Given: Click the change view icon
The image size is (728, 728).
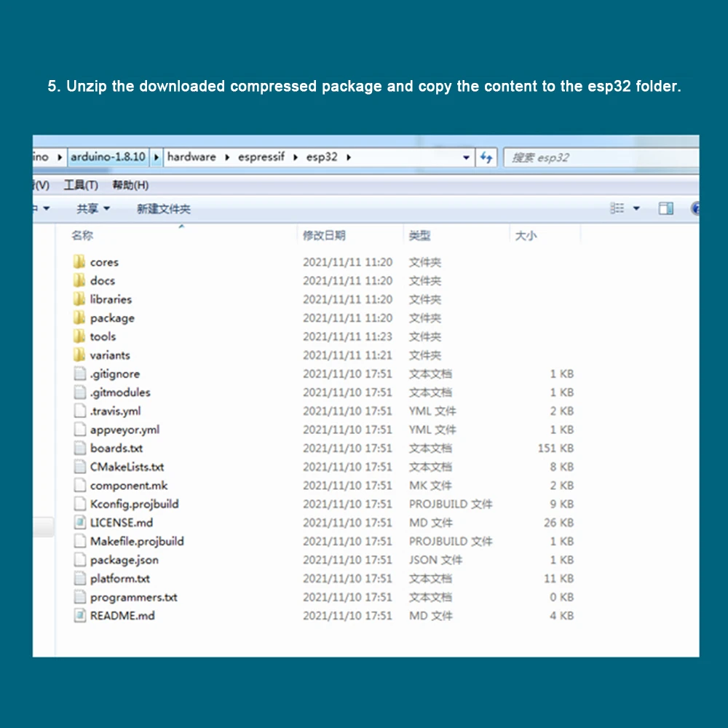Looking at the screenshot, I should (x=617, y=208).
